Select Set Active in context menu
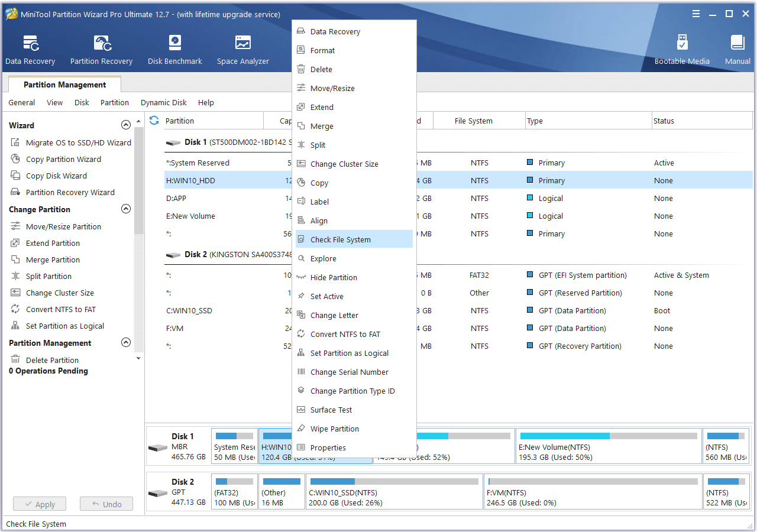Image resolution: width=757 pixels, height=532 pixels. (354, 297)
